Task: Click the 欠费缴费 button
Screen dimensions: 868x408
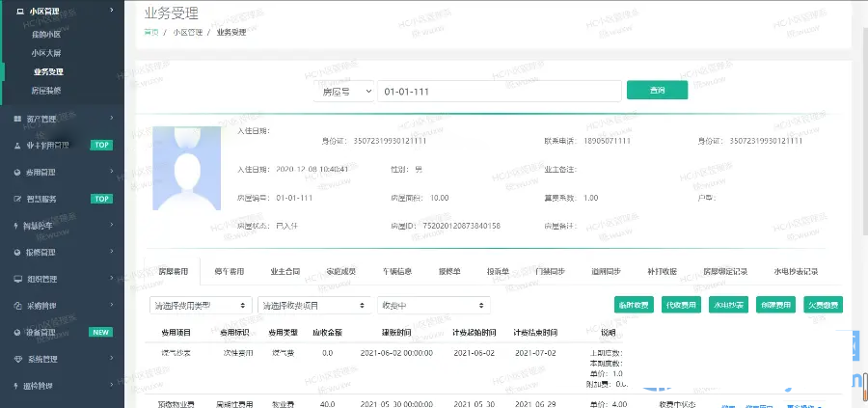Action: [x=822, y=305]
